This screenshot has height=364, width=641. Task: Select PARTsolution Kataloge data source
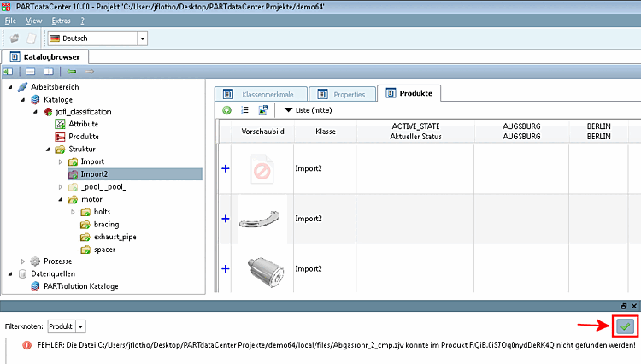[81, 286]
